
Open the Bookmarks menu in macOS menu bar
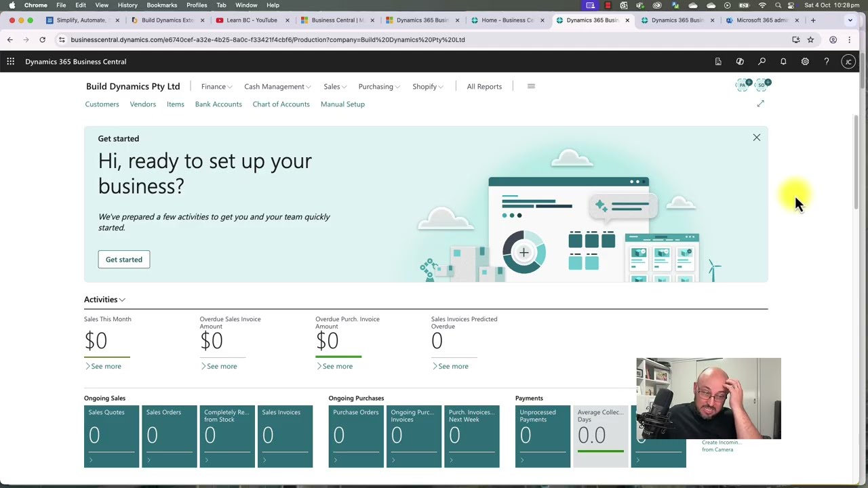click(162, 5)
